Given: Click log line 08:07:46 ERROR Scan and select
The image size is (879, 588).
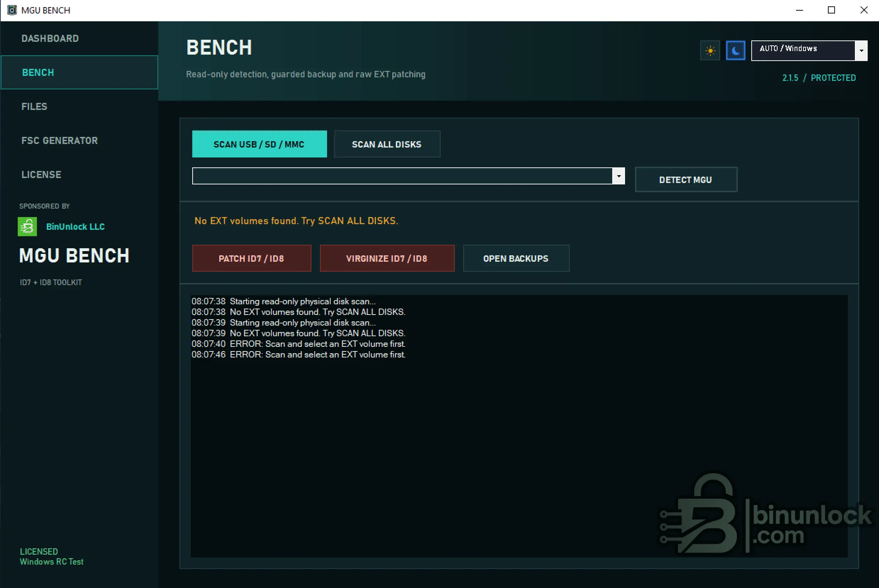Looking at the screenshot, I should pyautogui.click(x=299, y=354).
